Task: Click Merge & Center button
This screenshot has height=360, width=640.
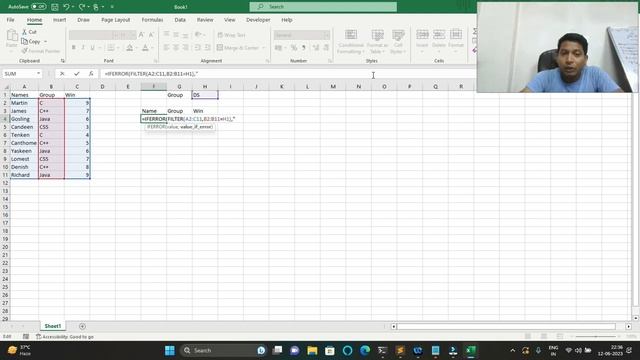Action: point(238,48)
